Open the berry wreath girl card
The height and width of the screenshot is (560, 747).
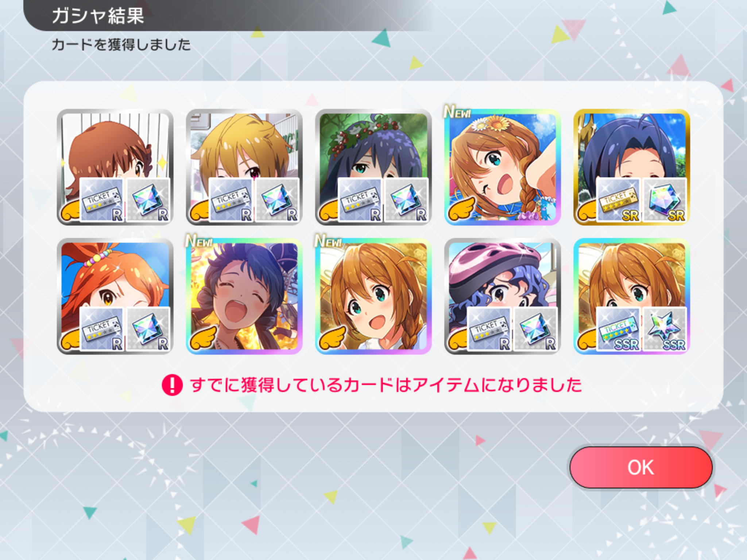click(373, 167)
